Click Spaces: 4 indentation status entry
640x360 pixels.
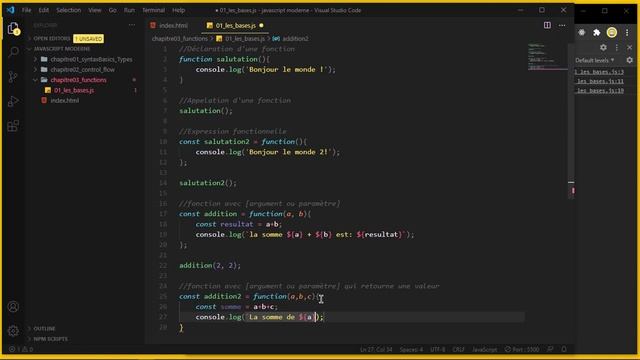411,349
